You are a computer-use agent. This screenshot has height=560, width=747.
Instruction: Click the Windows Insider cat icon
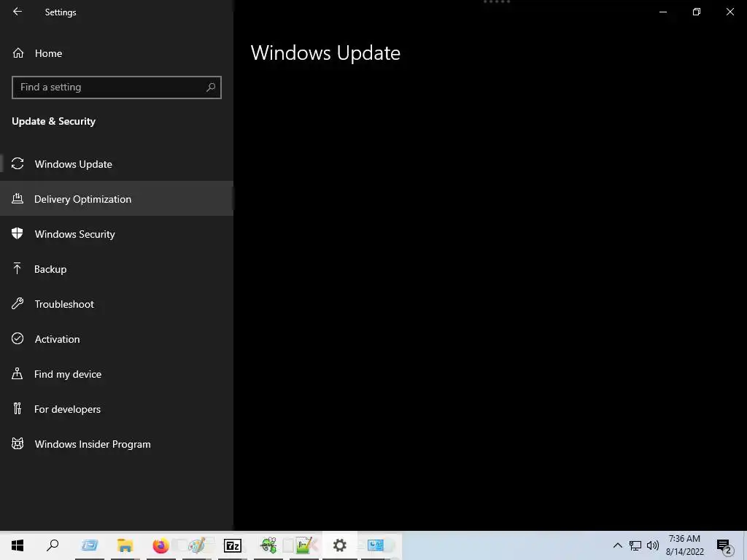tap(18, 444)
